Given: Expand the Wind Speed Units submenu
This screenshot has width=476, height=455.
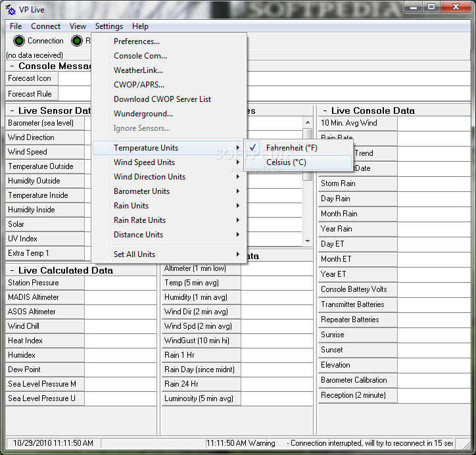Looking at the screenshot, I should pos(170,162).
